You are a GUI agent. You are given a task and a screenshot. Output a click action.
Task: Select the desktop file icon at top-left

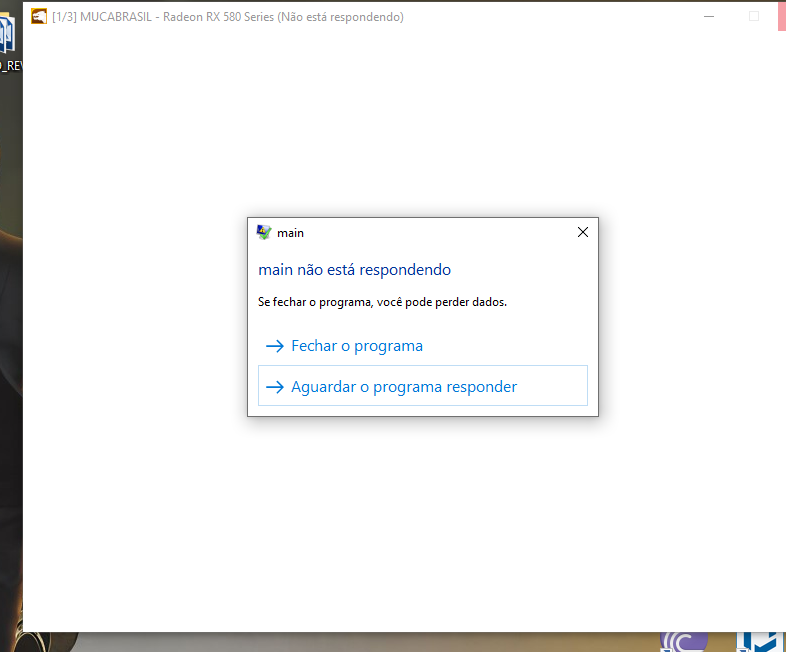(9, 35)
